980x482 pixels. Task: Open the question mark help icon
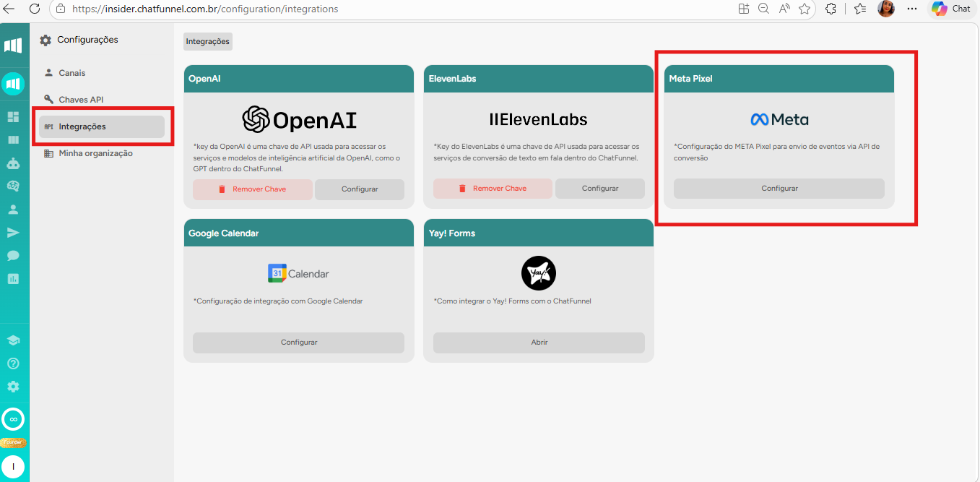point(13,363)
